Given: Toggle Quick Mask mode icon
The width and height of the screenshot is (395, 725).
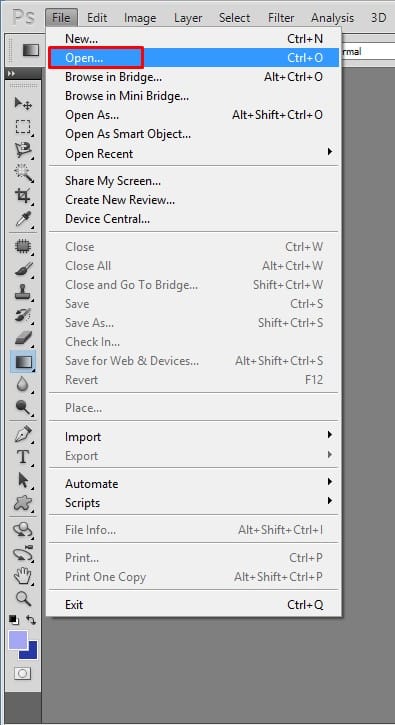Looking at the screenshot, I should (22, 674).
